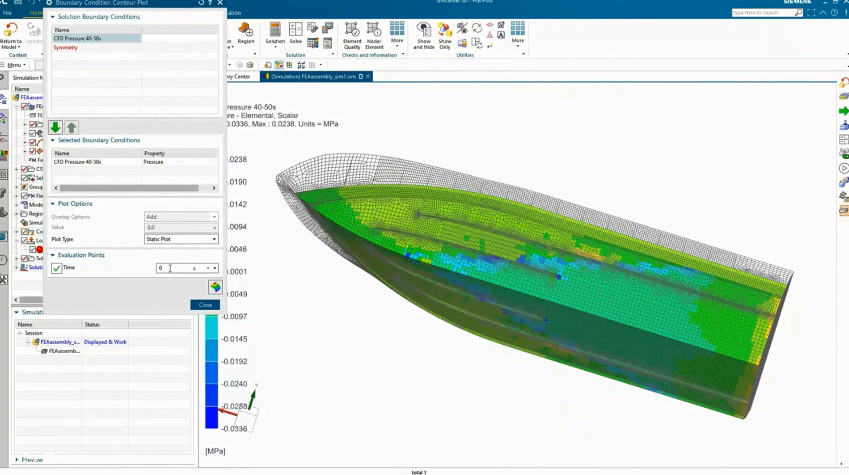Toggle the Sel... node checkbox below CS folder
The image size is (849, 475).
click(x=25, y=178)
